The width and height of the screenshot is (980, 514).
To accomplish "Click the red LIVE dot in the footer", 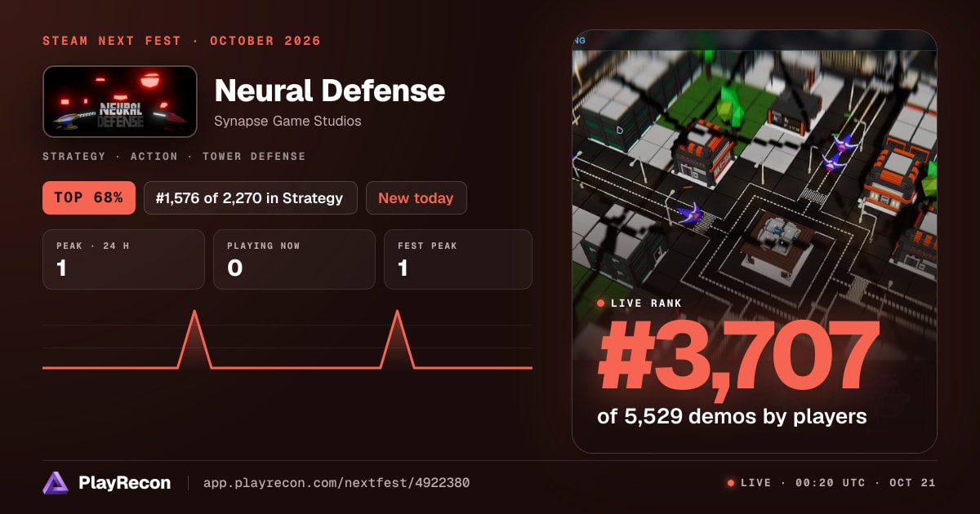I will tap(731, 483).
